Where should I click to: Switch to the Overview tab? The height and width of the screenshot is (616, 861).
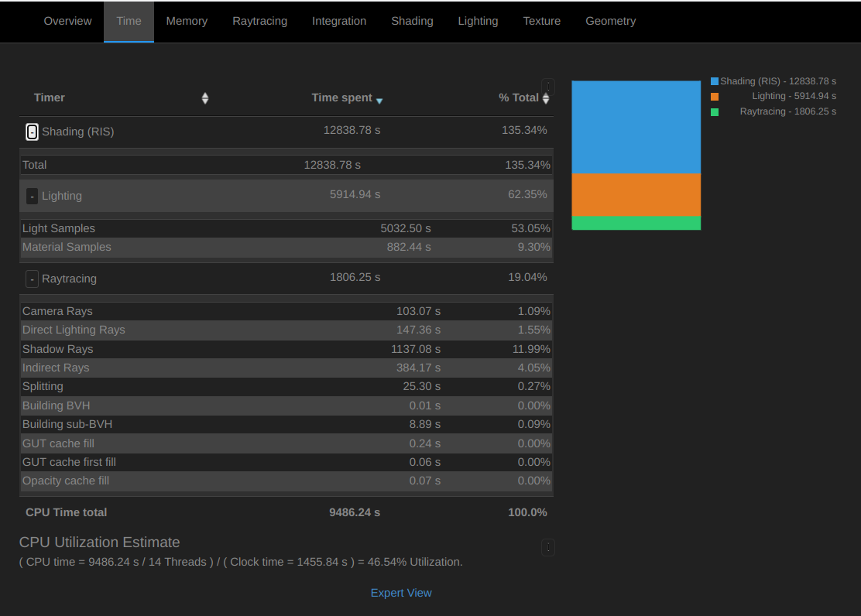click(x=67, y=21)
